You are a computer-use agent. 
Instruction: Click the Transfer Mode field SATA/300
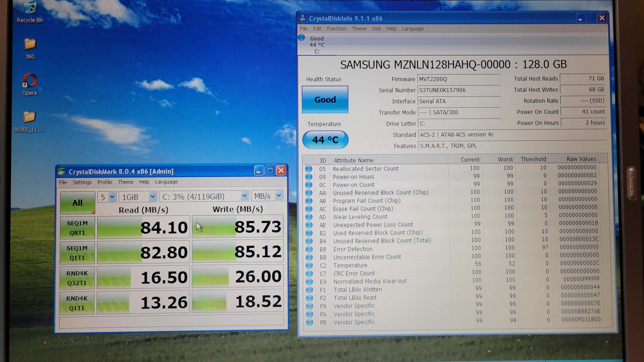point(460,112)
